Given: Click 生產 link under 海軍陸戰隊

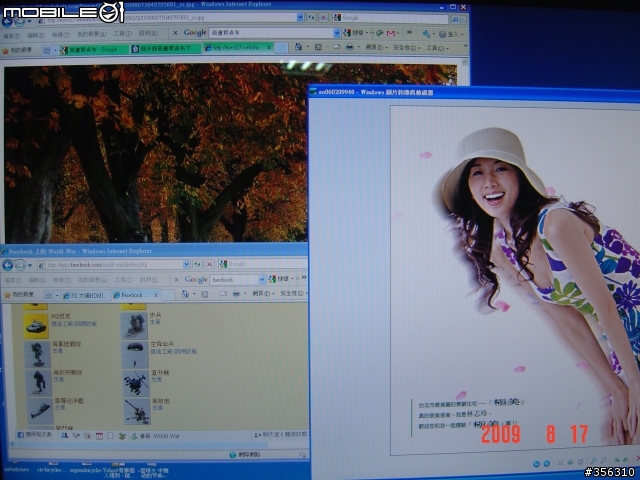Looking at the screenshot, I should click(57, 351).
